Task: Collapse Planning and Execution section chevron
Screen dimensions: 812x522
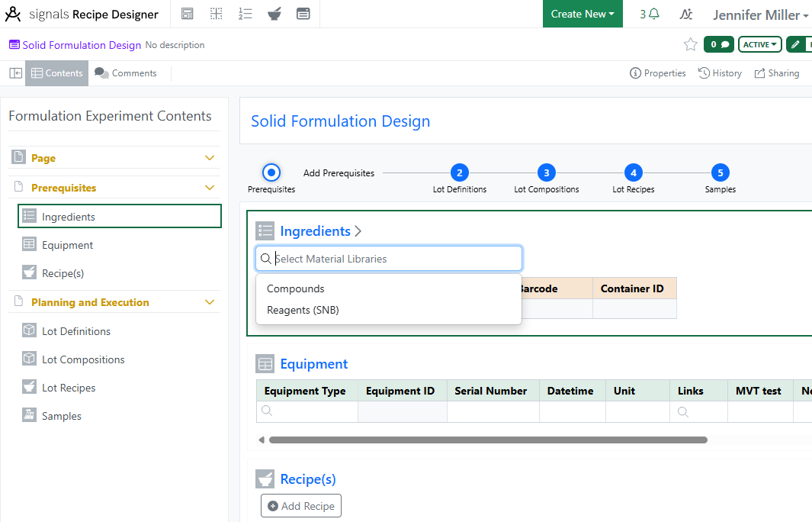Action: point(210,302)
